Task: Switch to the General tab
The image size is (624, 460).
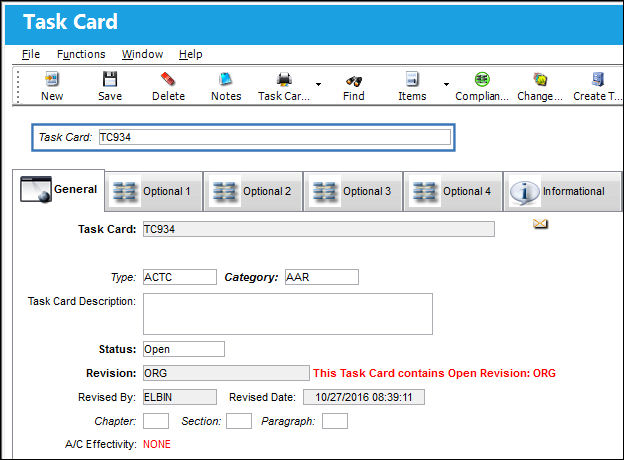Action: click(59, 190)
